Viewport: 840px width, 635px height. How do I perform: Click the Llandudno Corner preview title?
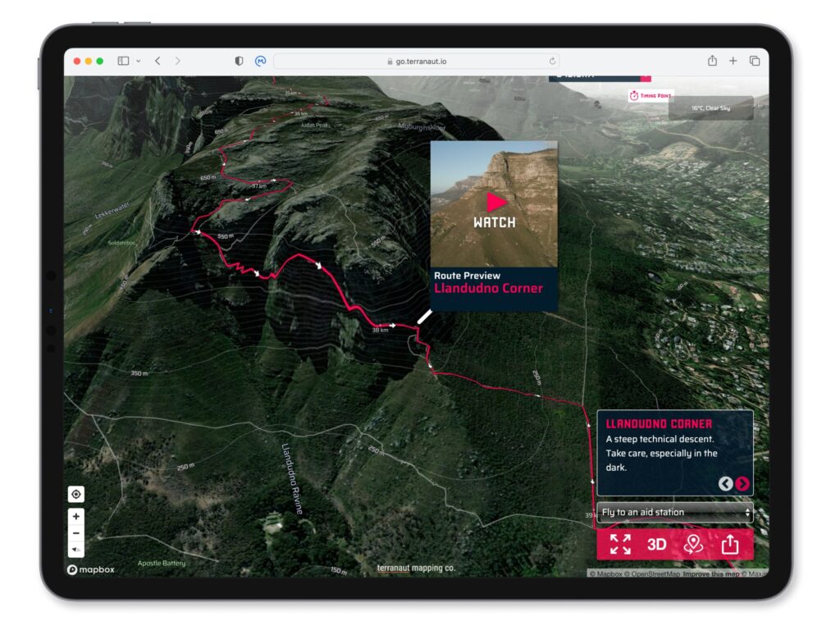click(x=489, y=288)
